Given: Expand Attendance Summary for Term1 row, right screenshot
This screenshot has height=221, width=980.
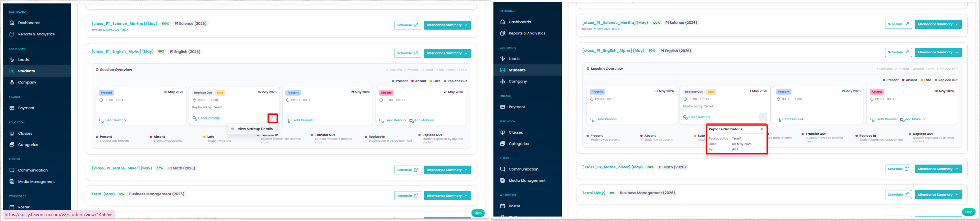Looking at the screenshot, I should 938,195.
